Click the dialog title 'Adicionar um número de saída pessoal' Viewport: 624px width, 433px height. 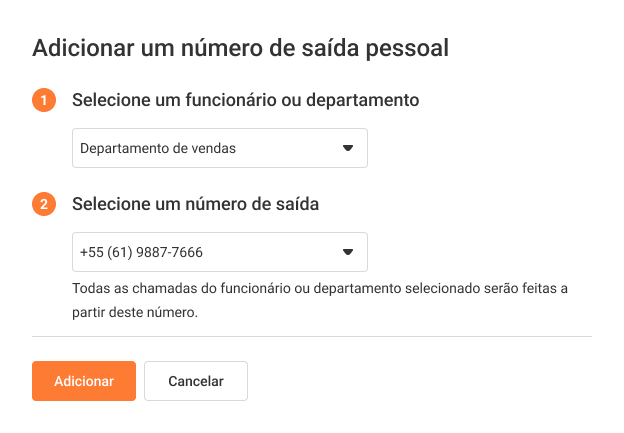(240, 47)
